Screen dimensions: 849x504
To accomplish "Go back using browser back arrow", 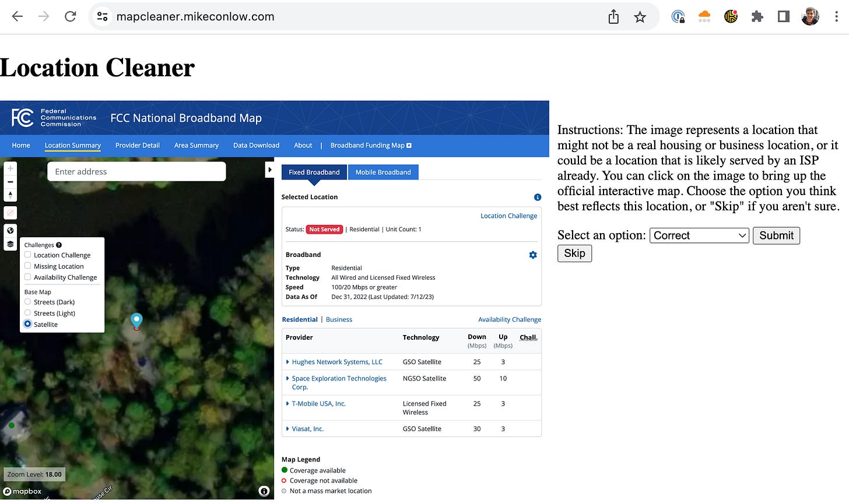I will [17, 16].
